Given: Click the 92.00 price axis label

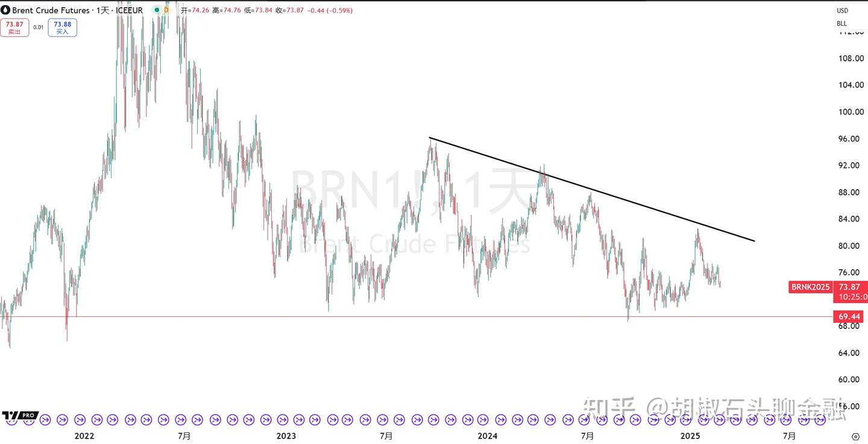Looking at the screenshot, I should tap(849, 166).
